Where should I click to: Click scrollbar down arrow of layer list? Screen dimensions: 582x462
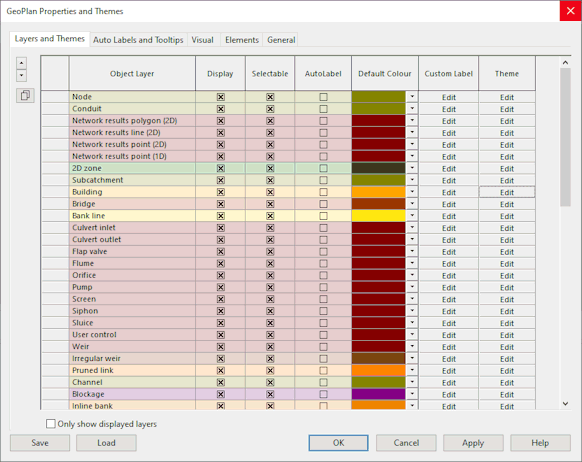565,404
